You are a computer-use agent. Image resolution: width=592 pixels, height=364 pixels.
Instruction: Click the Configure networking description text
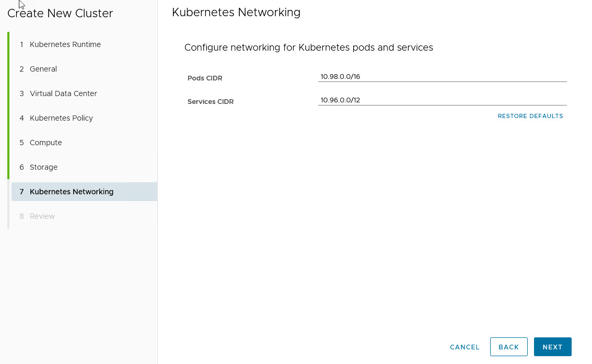click(x=308, y=48)
